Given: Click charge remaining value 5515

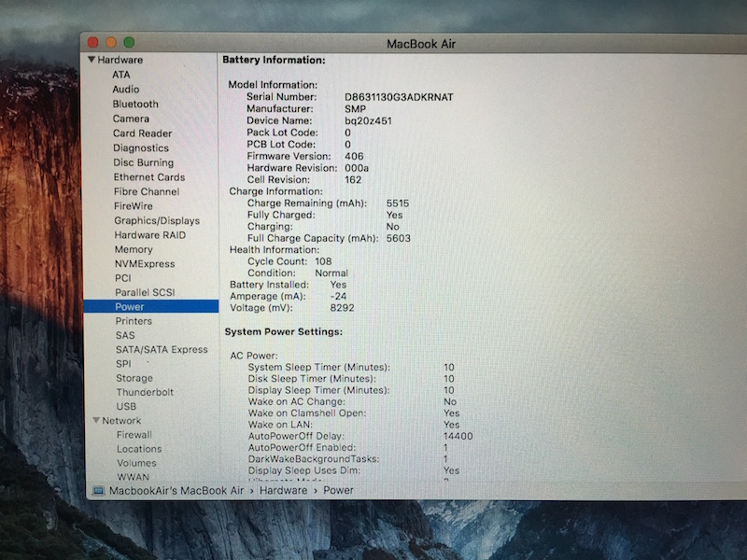Looking at the screenshot, I should click(398, 203).
